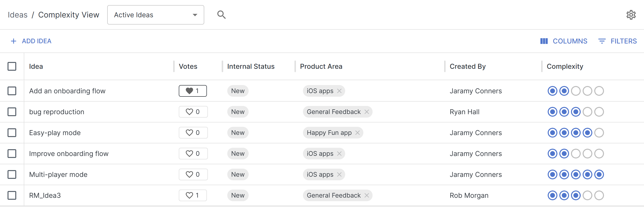Remove General Feedback tag from bug reproduction
Screen dimensions: 644x208
[367, 112]
